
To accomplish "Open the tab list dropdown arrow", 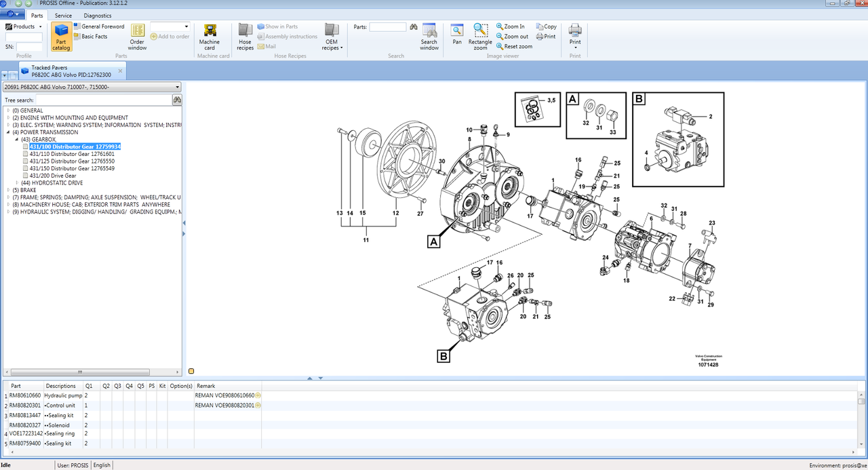I will pos(5,75).
